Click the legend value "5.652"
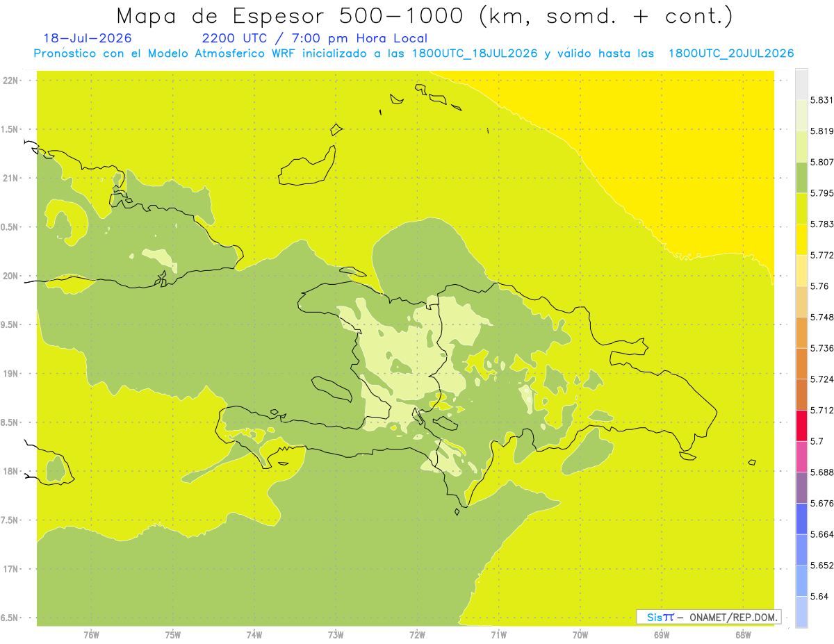The width and height of the screenshot is (834, 644). 821,565
